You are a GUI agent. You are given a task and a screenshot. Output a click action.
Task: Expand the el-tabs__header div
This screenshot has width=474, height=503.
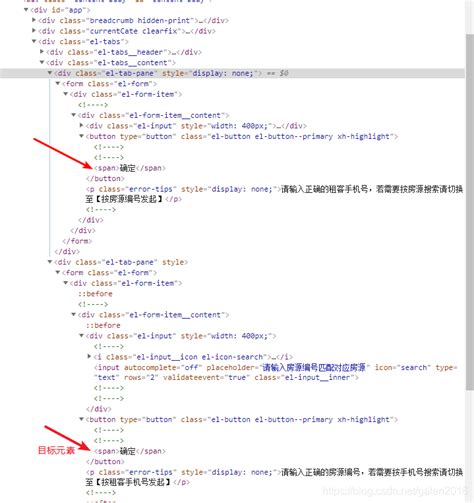(42, 52)
